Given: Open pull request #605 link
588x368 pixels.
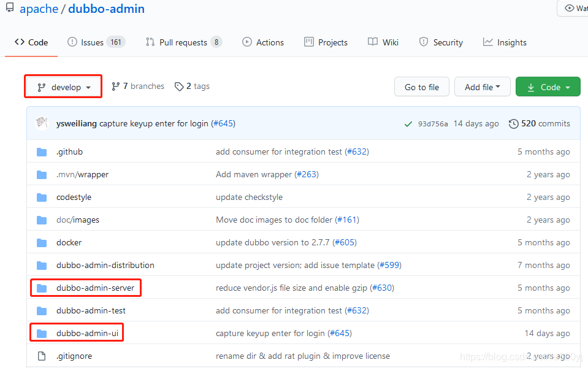Looking at the screenshot, I should point(344,242).
